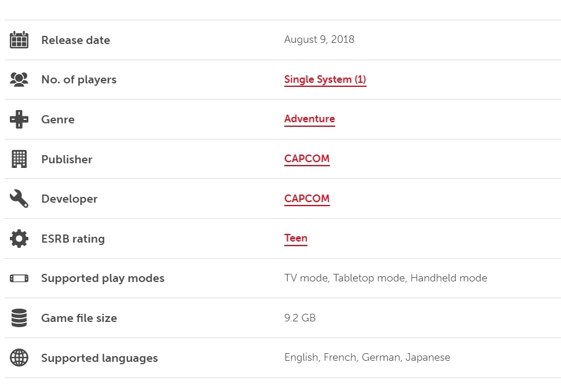Click the globe Supported languages icon
The width and height of the screenshot is (561, 392).
(19, 358)
